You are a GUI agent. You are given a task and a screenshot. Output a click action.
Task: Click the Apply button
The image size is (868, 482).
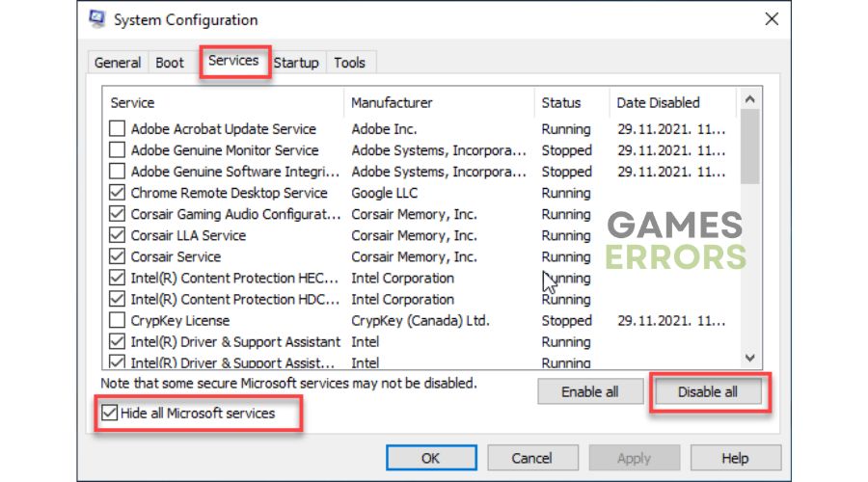pos(634,458)
